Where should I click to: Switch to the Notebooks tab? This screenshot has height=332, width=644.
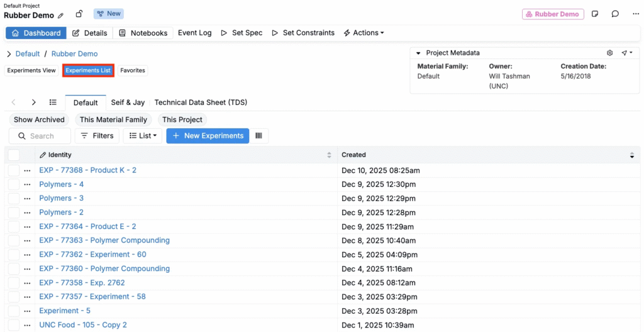click(x=143, y=33)
